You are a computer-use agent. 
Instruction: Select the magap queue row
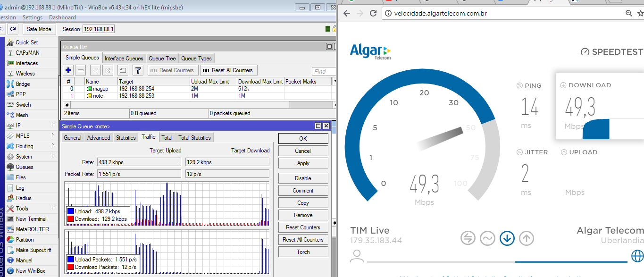(x=199, y=89)
